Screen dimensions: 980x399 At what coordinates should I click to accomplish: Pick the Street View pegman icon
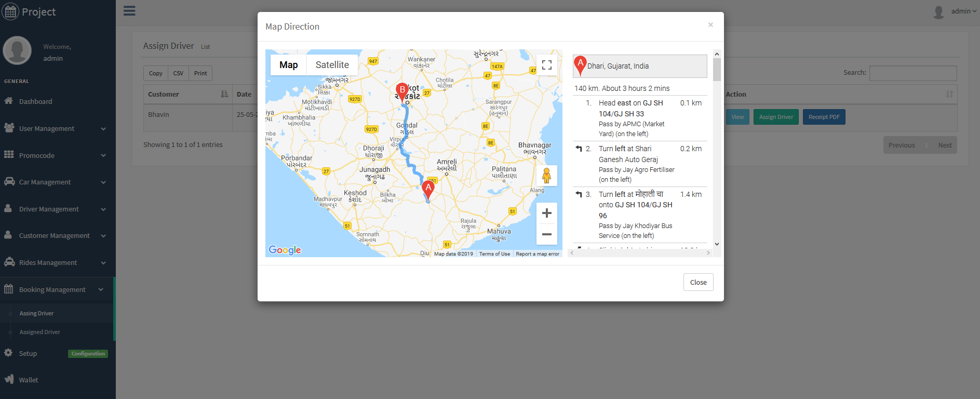coord(547,176)
